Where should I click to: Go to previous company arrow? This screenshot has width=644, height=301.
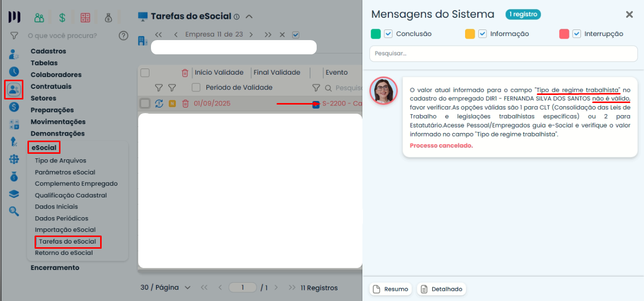176,35
